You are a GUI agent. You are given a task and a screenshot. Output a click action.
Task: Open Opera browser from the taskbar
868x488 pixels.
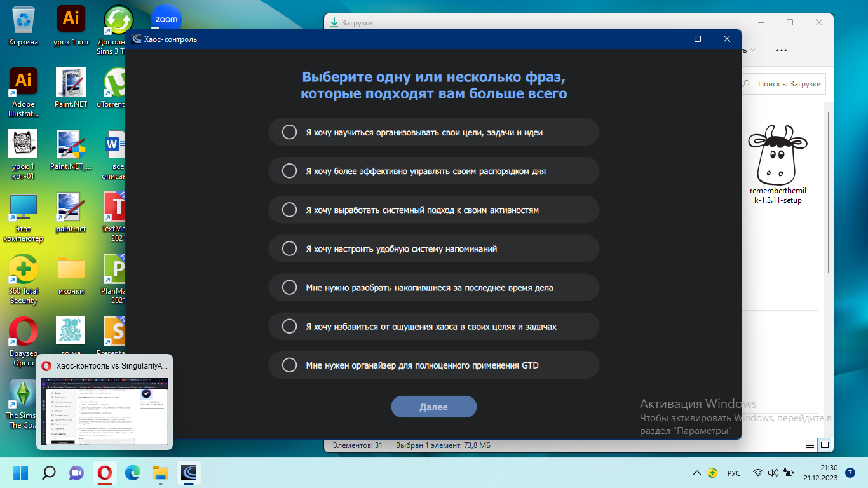105,473
